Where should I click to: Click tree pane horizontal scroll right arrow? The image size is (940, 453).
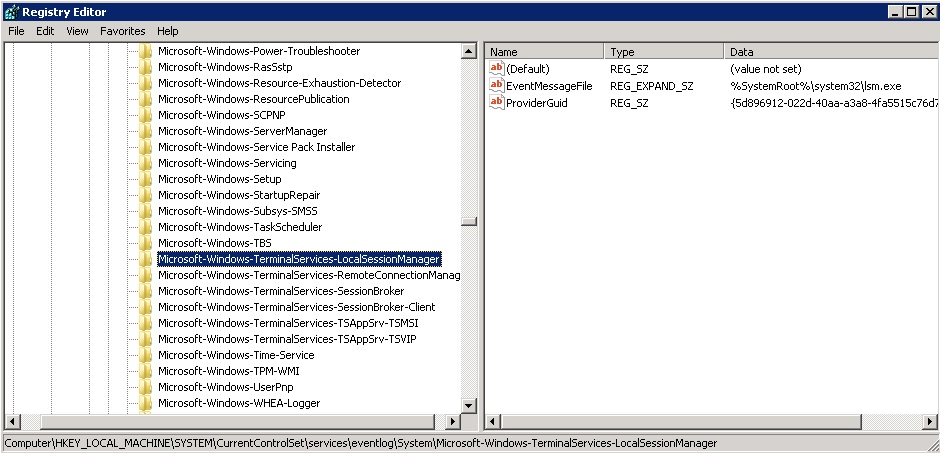[x=454, y=421]
